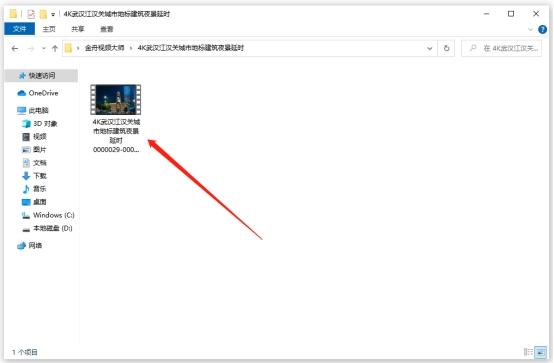Open the Help question mark icon
The height and width of the screenshot is (363, 554).
542,29
